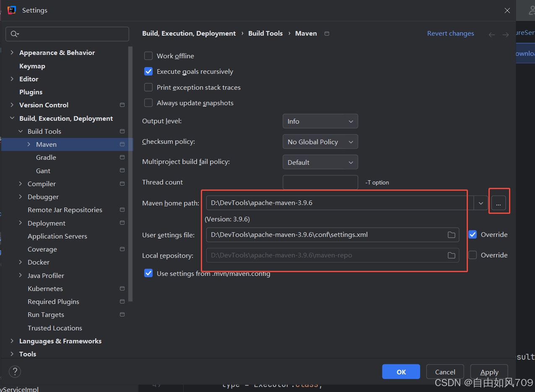
Task: Click the IntelliJ IDEA logo in title bar
Action: pos(11,10)
